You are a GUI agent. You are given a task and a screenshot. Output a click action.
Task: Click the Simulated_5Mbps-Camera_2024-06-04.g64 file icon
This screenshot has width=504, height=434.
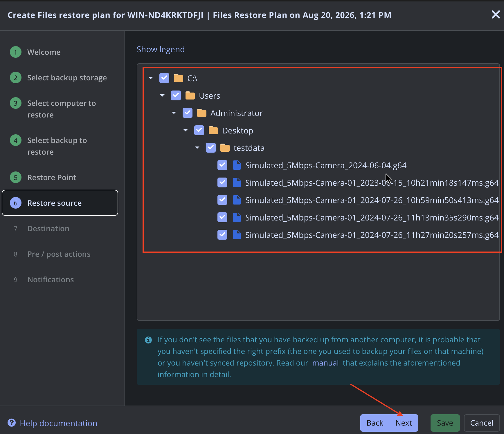click(x=237, y=165)
